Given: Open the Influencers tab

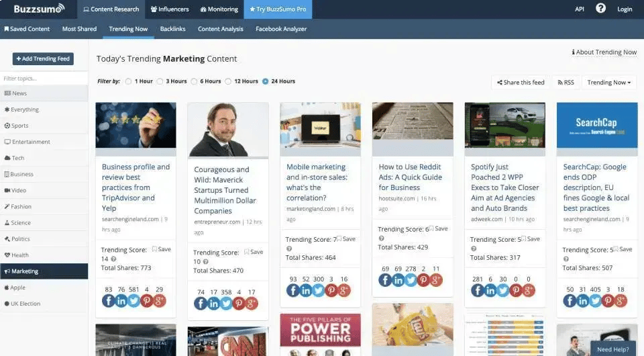Looking at the screenshot, I should coord(170,9).
